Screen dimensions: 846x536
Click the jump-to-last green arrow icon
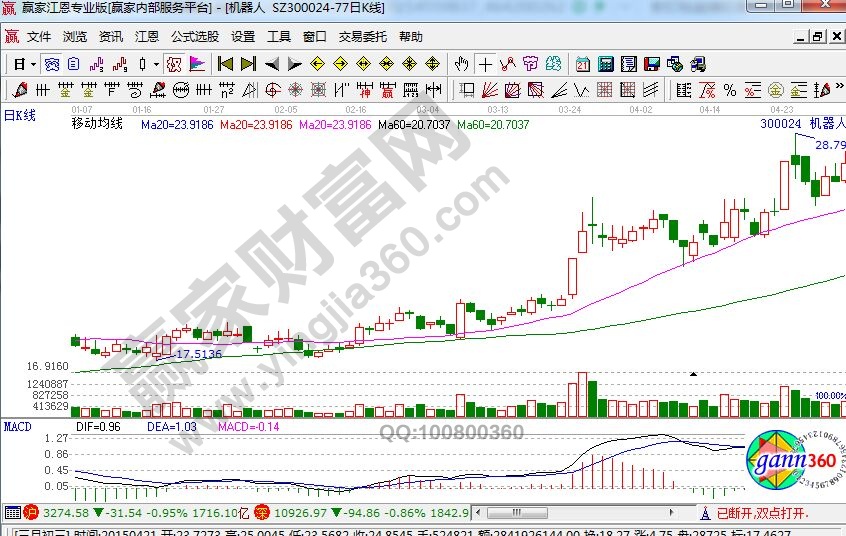pyautogui.click(x=247, y=64)
